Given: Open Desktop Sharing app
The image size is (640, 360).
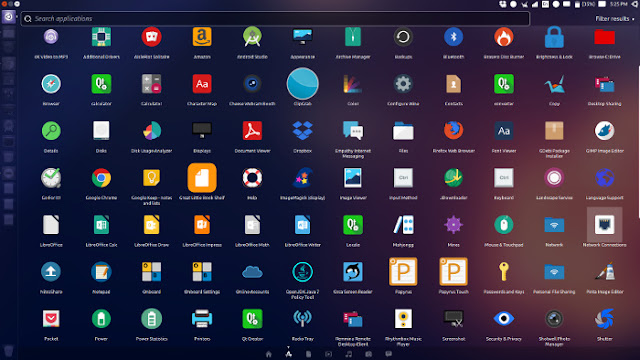Looking at the screenshot, I should (604, 84).
